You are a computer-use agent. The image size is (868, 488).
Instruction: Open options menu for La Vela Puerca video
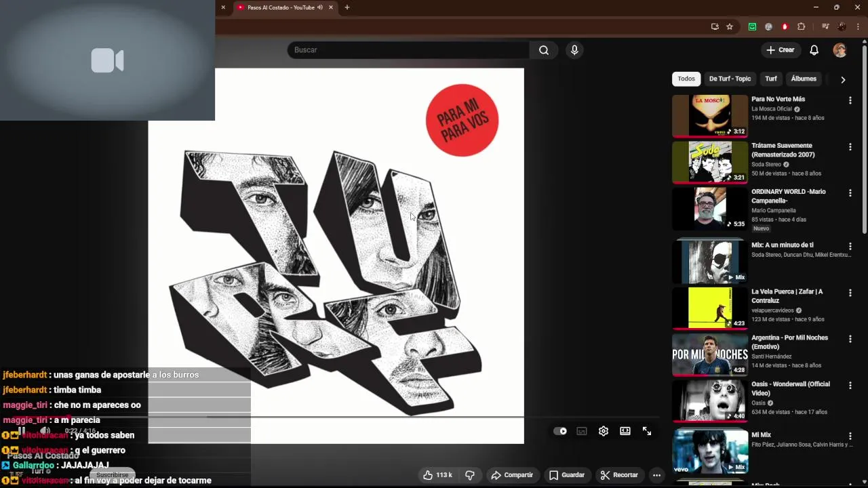tap(850, 293)
